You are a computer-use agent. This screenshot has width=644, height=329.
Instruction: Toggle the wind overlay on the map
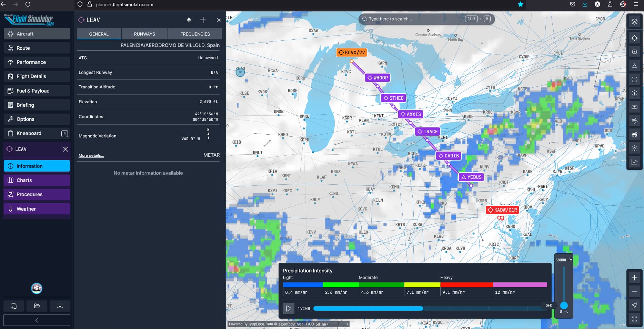634,121
